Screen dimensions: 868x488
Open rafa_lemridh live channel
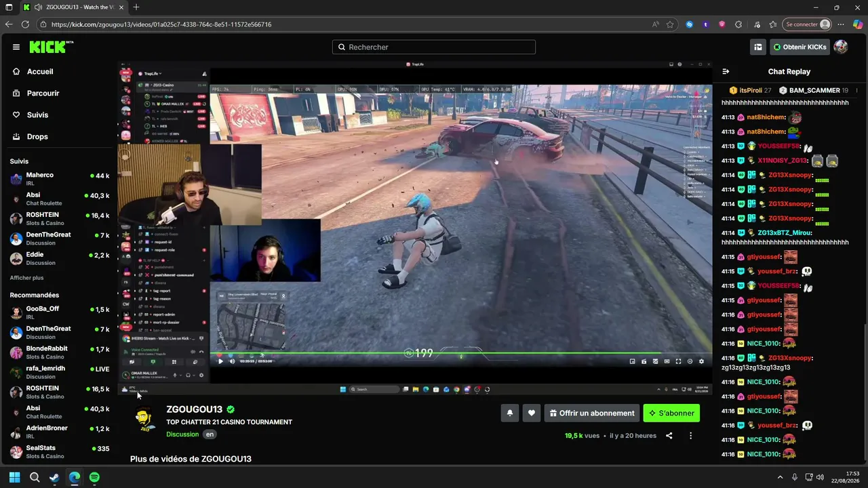60,372
